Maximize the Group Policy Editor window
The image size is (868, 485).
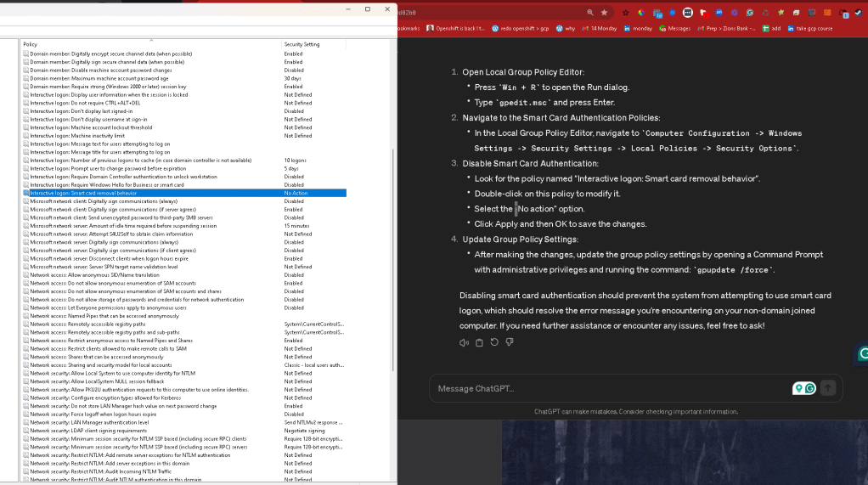click(x=368, y=8)
